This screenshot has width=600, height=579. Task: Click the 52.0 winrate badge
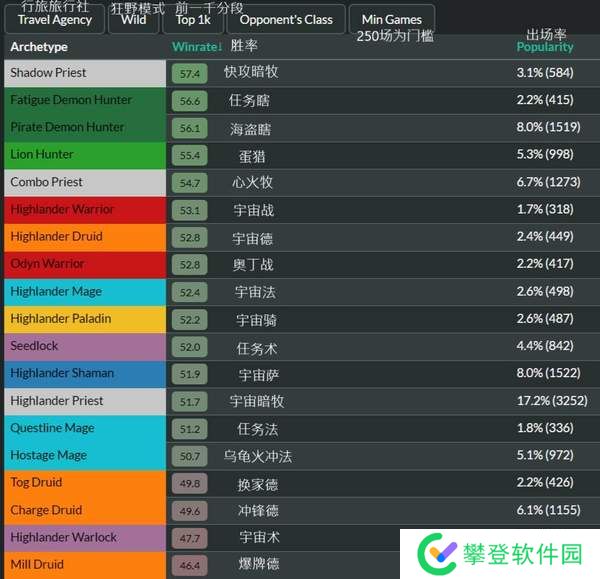coord(190,347)
